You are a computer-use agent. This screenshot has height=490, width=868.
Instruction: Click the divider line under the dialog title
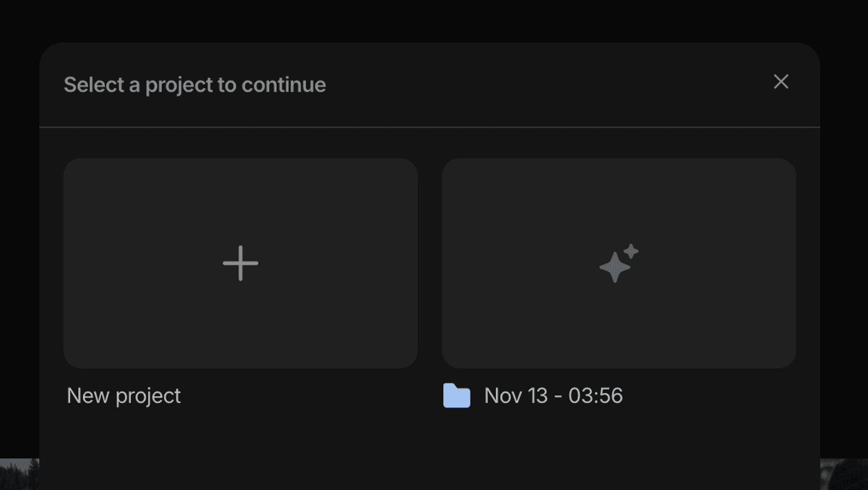429,127
